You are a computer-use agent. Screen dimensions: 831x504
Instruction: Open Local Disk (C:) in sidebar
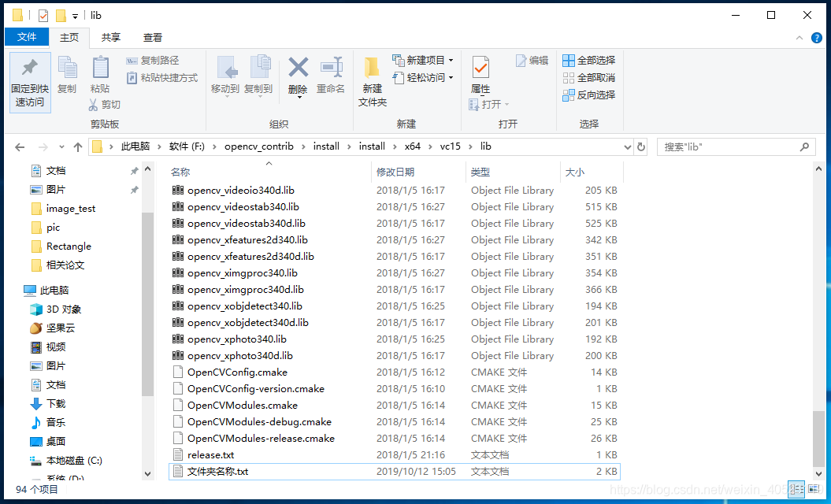65,461
